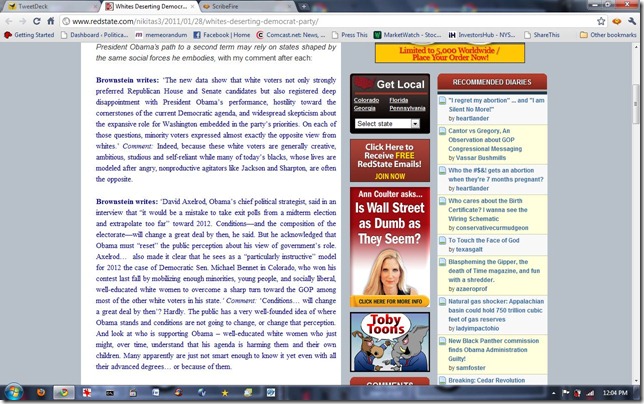Open the Windows Start menu orb
644x404 pixels.
13,393
